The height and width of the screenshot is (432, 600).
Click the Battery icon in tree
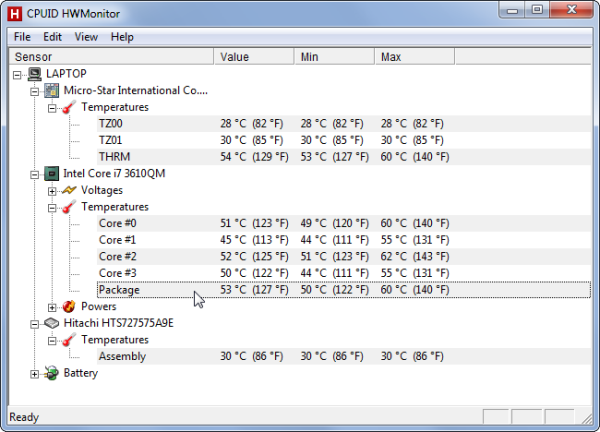[x=52, y=374]
